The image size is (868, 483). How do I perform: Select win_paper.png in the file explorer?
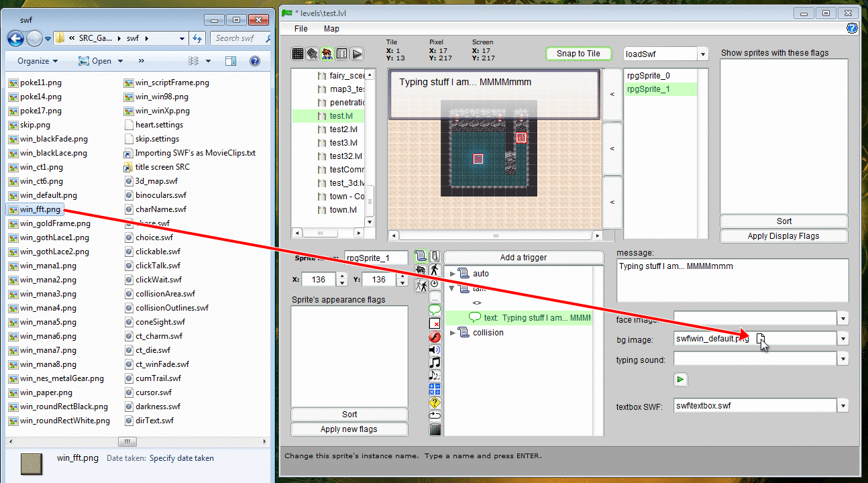click(x=46, y=392)
